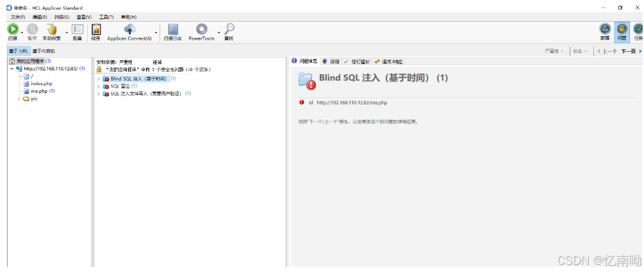The width and height of the screenshot is (644, 272).
Task: Go to next issue with 下一页
Action: (x=629, y=51)
